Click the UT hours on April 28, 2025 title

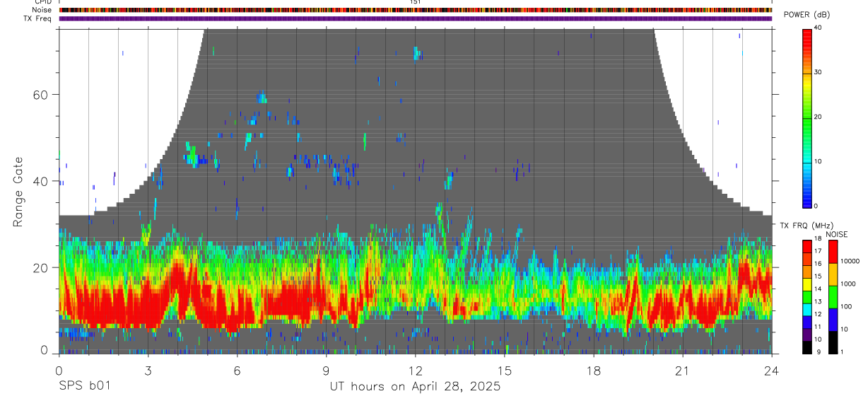(415, 386)
